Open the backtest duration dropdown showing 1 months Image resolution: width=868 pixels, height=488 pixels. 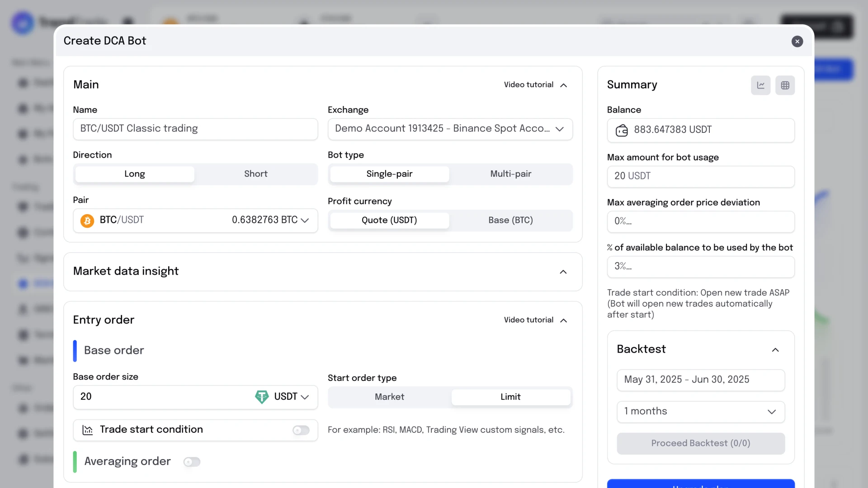click(x=700, y=412)
